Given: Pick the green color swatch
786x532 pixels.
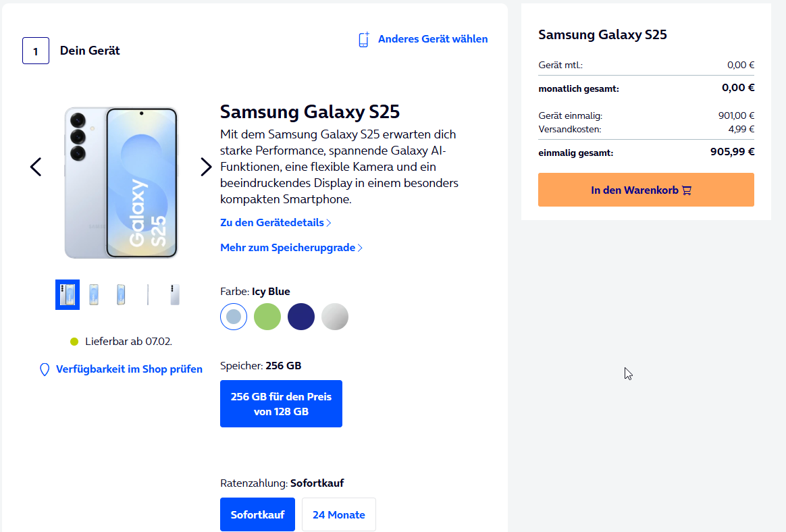Looking at the screenshot, I should point(267,317).
